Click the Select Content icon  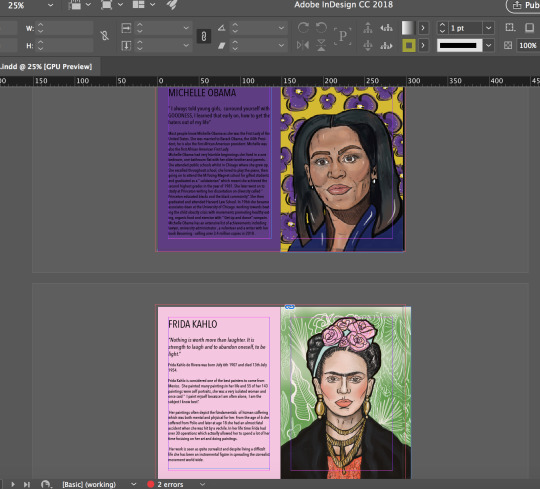tap(368, 45)
